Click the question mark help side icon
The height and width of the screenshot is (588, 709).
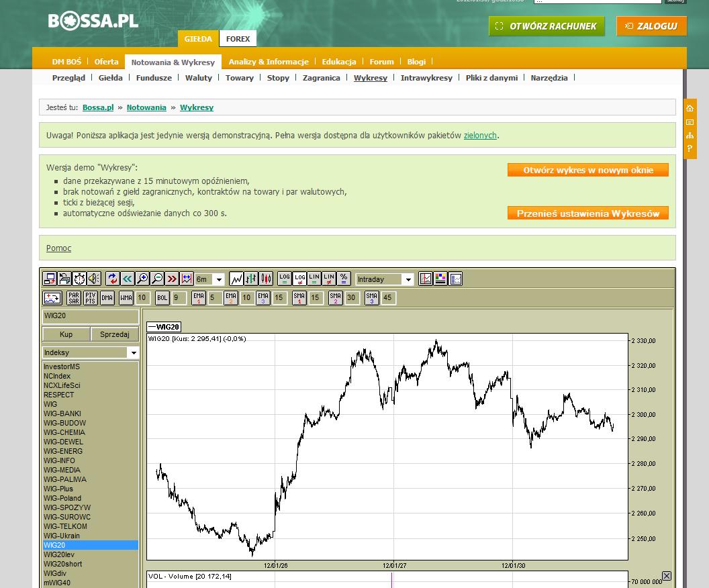click(690, 148)
